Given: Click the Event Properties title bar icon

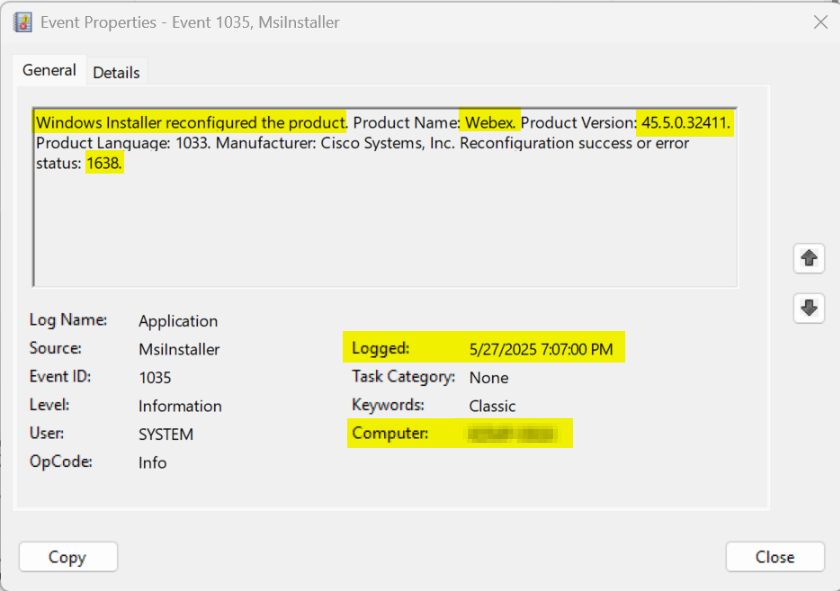Looking at the screenshot, I should tap(23, 23).
